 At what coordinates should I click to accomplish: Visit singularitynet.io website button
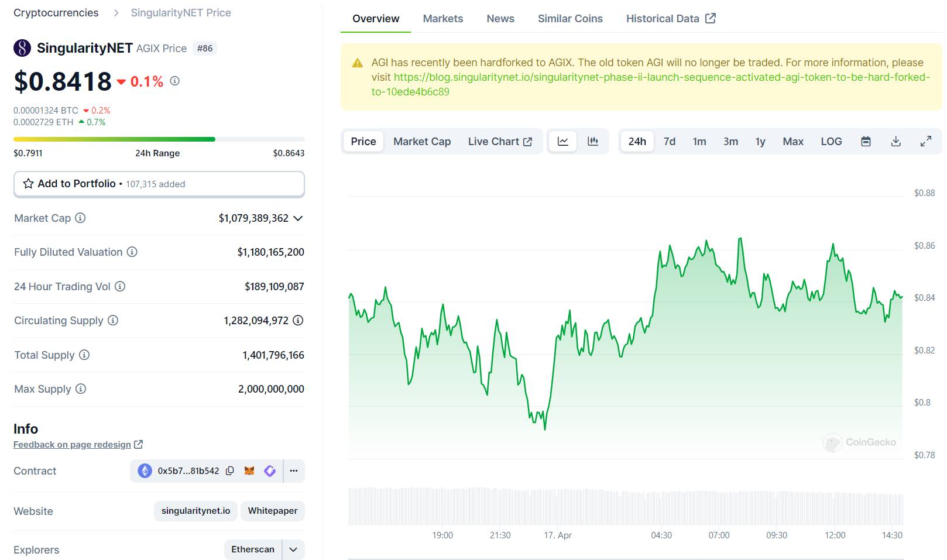click(196, 511)
